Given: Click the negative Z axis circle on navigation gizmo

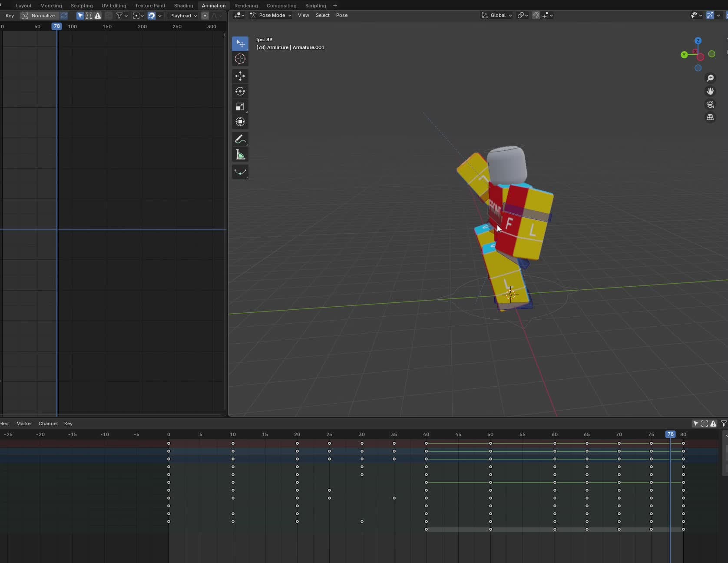Looking at the screenshot, I should [x=698, y=68].
